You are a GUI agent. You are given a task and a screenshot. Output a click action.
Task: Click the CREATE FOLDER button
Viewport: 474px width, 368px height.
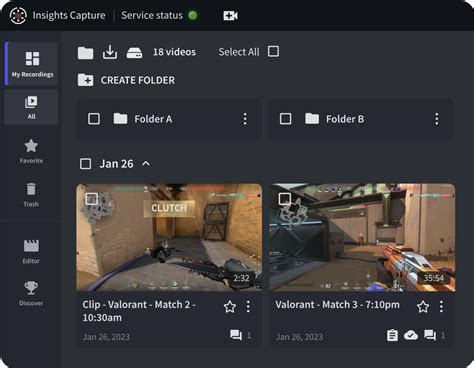point(126,80)
